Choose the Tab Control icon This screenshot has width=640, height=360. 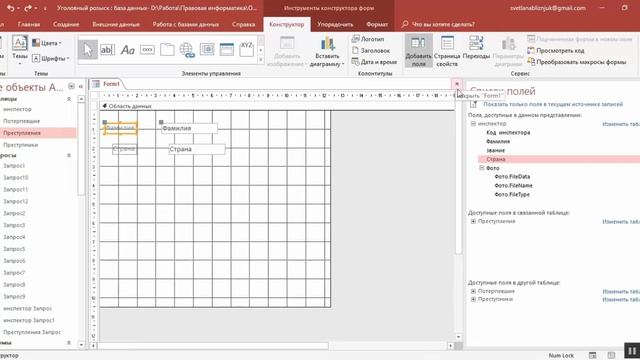[x=167, y=50]
